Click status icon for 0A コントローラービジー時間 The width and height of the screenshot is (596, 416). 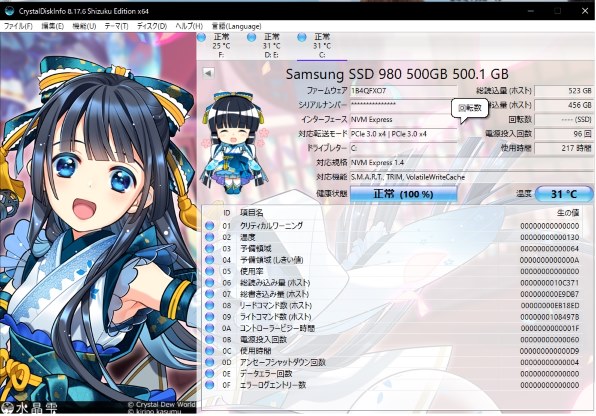pos(209,328)
